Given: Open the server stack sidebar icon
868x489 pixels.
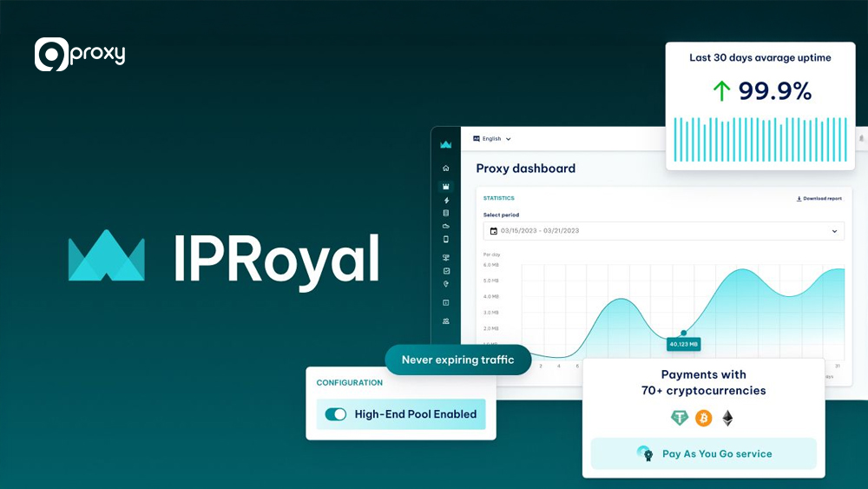Looking at the screenshot, I should (445, 213).
